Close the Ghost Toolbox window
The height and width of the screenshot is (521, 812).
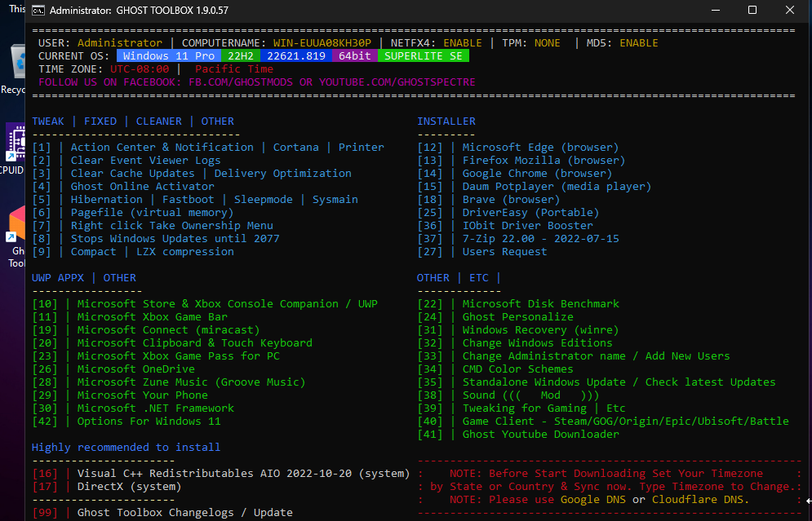790,11
